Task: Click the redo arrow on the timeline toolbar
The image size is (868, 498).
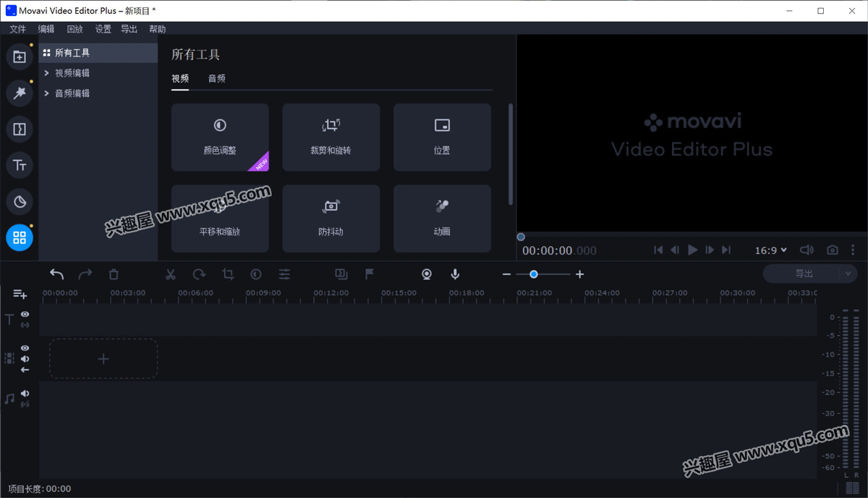Action: (x=85, y=274)
